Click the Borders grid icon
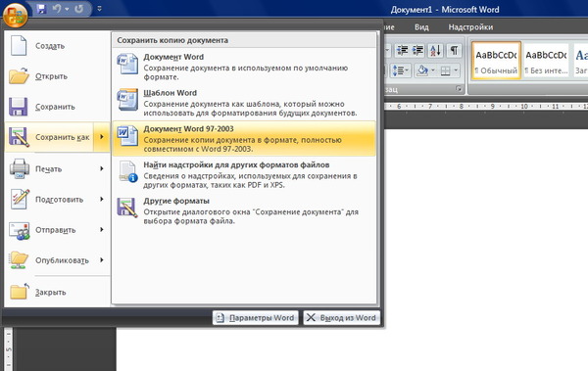 pyautogui.click(x=445, y=70)
